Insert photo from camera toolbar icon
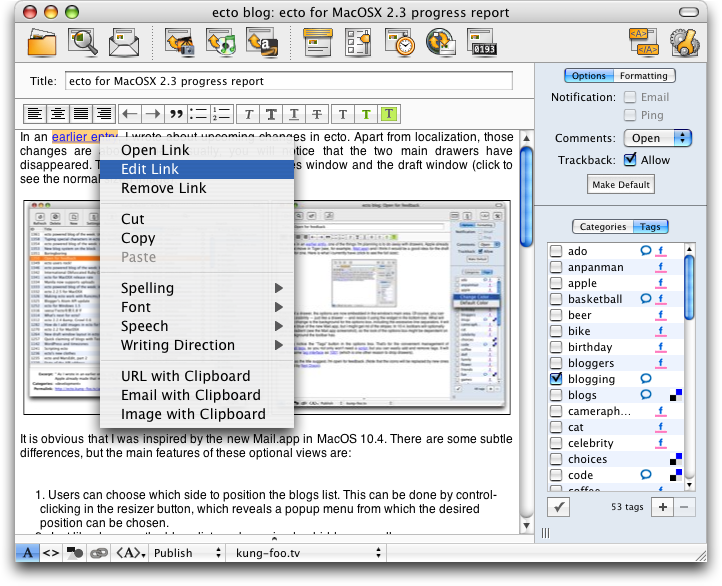This screenshot has width=722, height=586. (180, 42)
